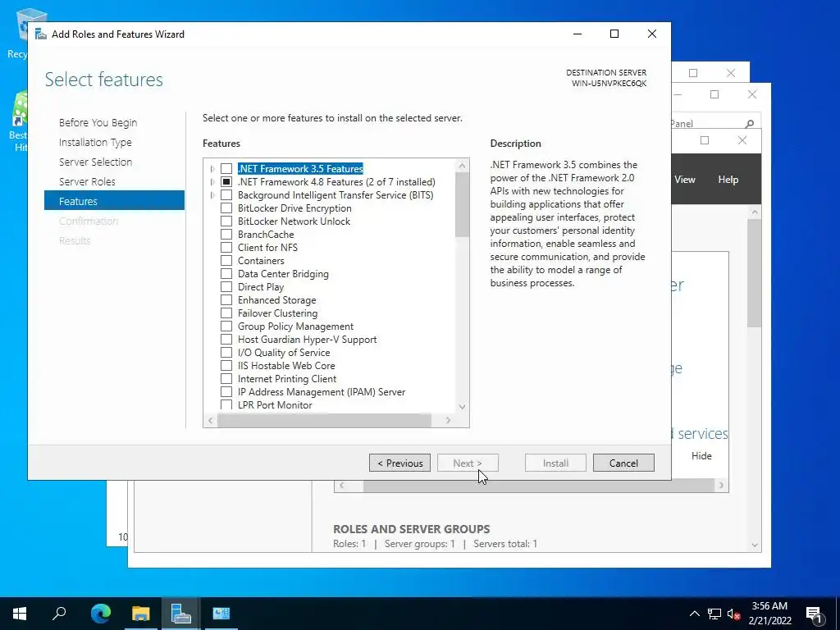This screenshot has width=840, height=630.
Task: Go to Server Selection step
Action: coord(95,162)
